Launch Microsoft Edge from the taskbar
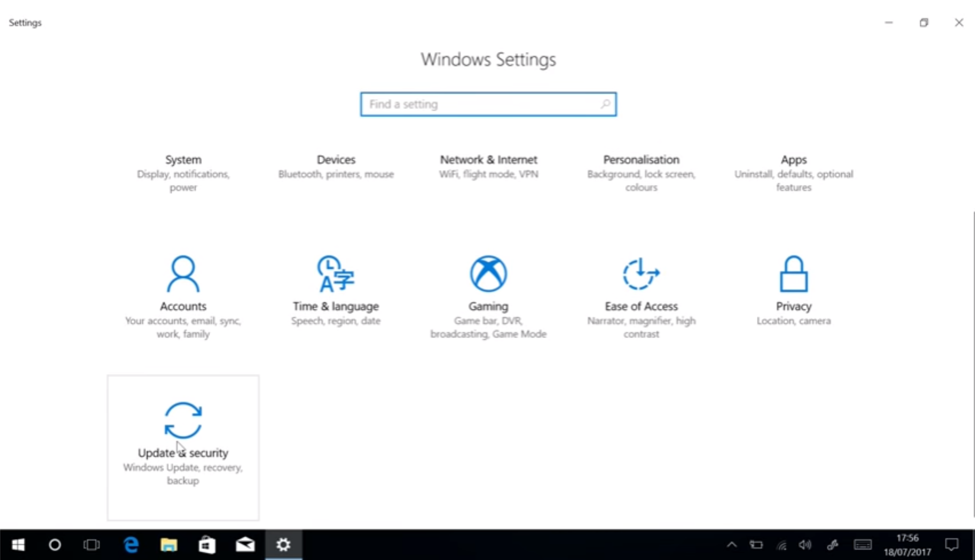Screen dimensions: 975x560 [x=131, y=545]
